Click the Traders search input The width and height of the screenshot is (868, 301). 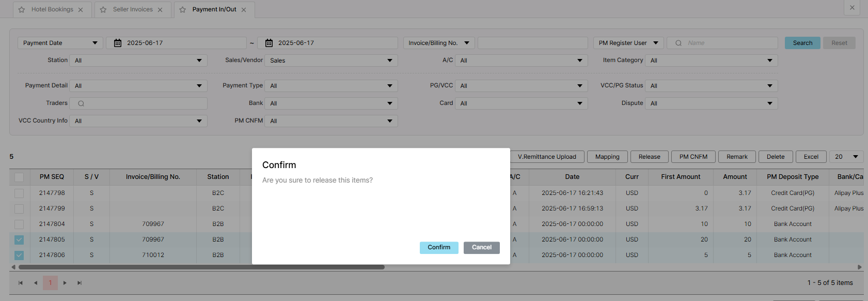(138, 103)
